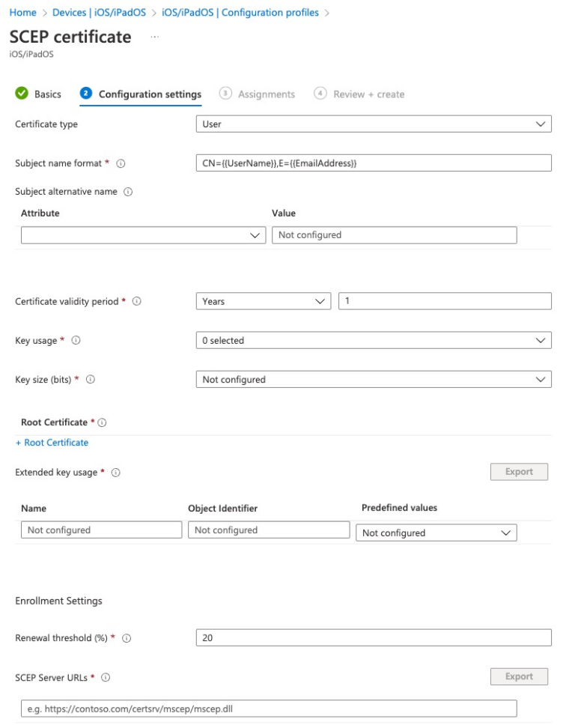Image resolution: width=575 pixels, height=728 pixels.
Task: Click the Extended key usage info icon
Action: (116, 473)
